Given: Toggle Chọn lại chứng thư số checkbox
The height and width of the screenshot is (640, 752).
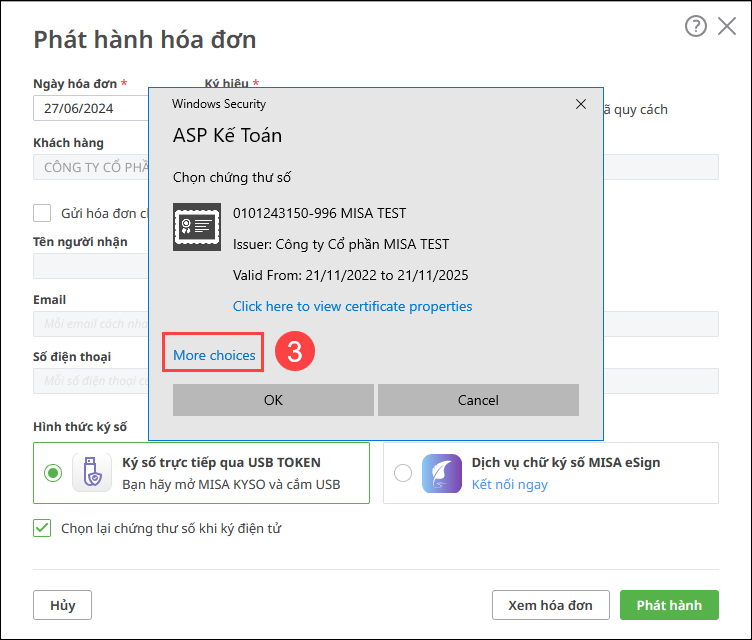Looking at the screenshot, I should (42, 528).
